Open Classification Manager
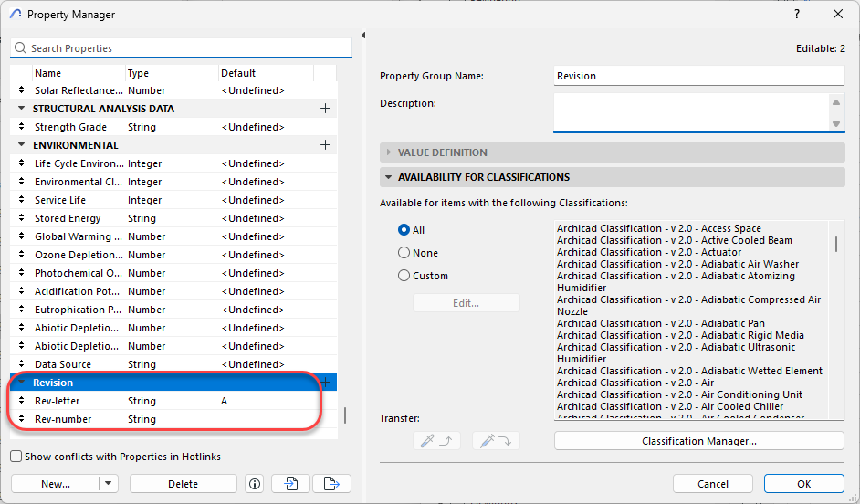The width and height of the screenshot is (860, 504). click(x=698, y=441)
